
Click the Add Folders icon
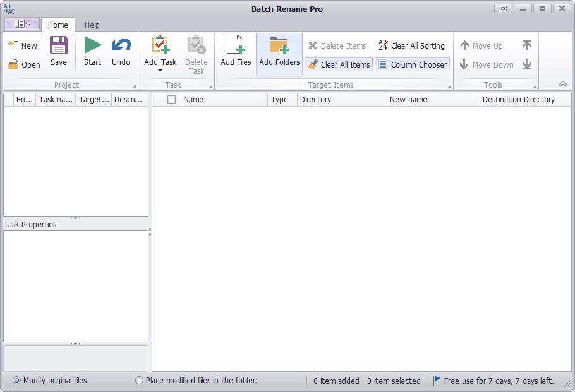click(279, 45)
